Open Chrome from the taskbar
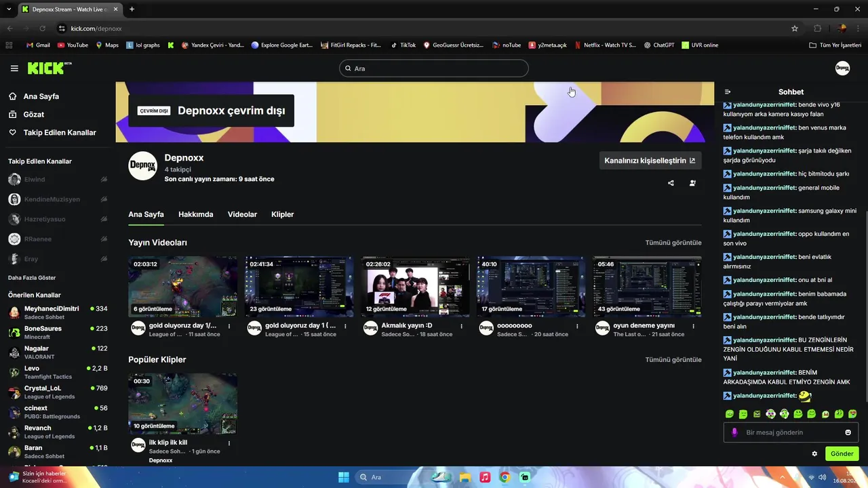 505,477
